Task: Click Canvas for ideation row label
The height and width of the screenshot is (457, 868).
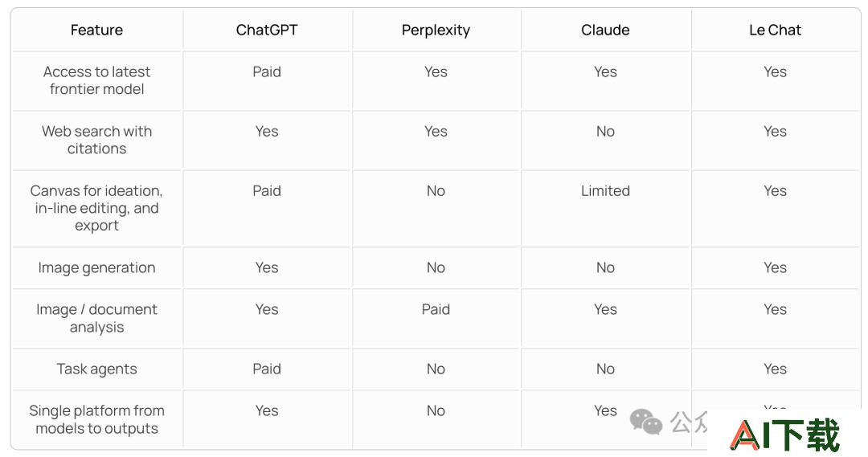Action: [97, 208]
